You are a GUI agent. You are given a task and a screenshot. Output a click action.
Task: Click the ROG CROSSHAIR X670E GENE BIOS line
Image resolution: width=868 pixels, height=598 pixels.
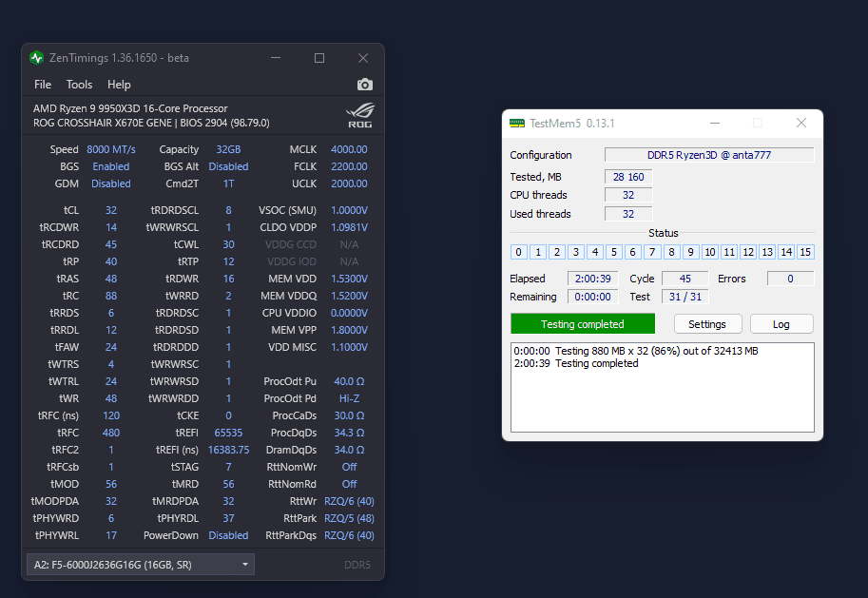pyautogui.click(x=151, y=123)
